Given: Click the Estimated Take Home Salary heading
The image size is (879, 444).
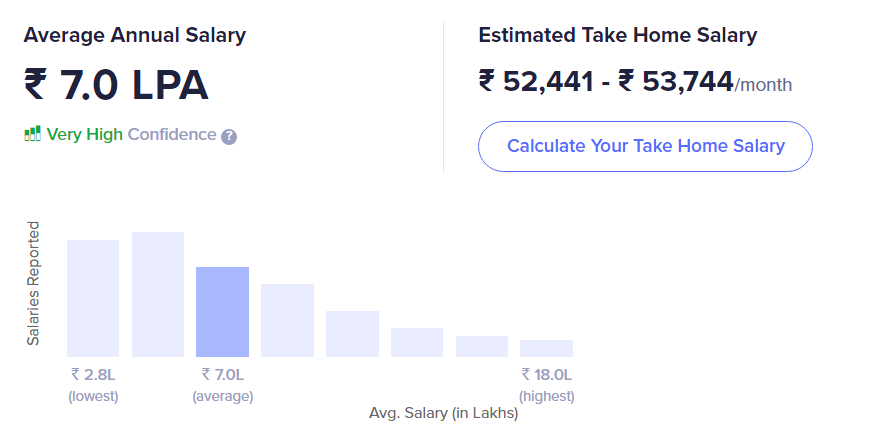Looking at the screenshot, I should (618, 36).
